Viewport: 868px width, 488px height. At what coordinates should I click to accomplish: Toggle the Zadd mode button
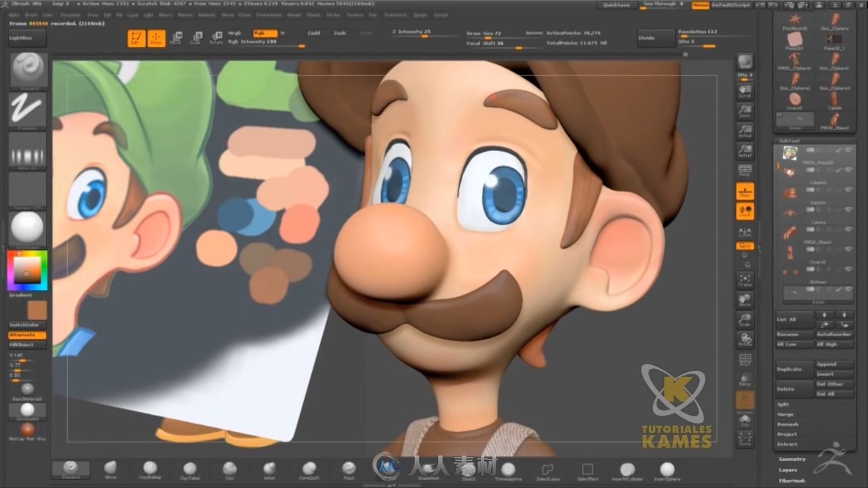click(313, 33)
